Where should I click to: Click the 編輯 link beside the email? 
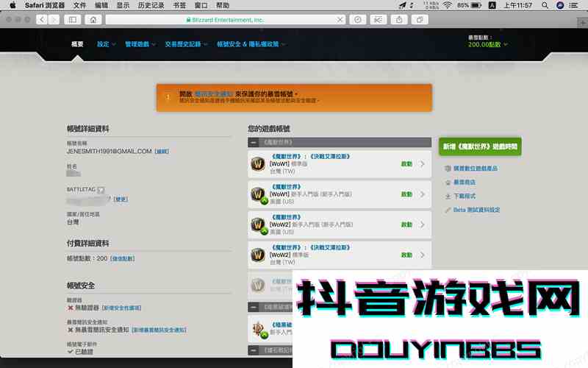coord(162,151)
